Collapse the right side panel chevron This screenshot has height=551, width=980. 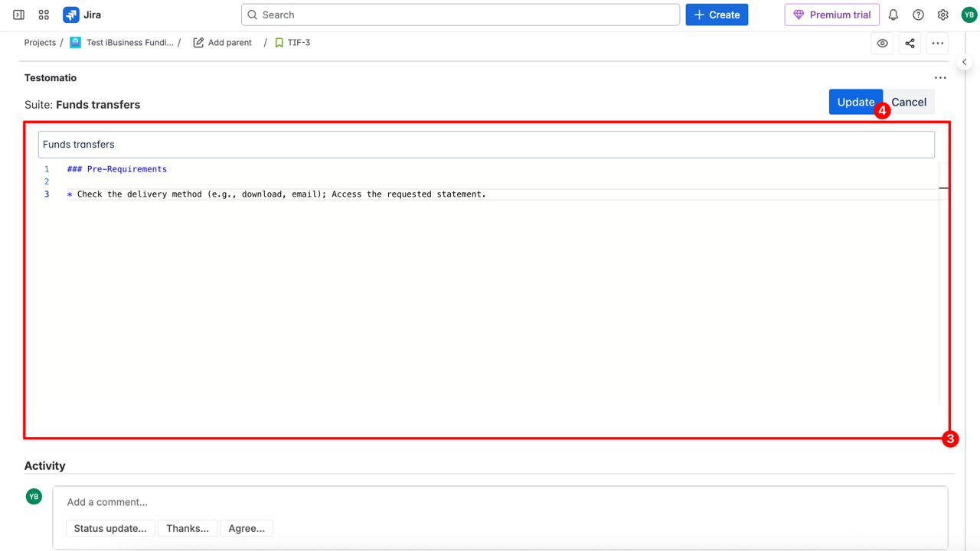pyautogui.click(x=965, y=62)
